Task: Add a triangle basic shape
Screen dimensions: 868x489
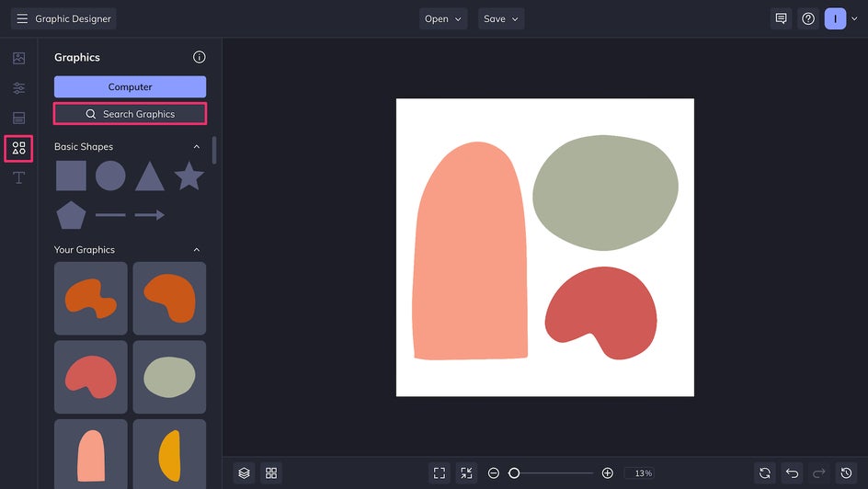Action: click(x=150, y=176)
